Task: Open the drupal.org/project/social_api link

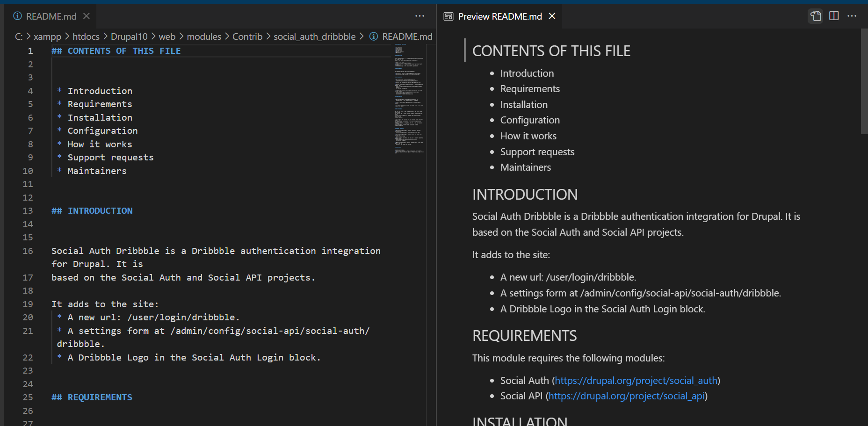Action: [x=627, y=396]
